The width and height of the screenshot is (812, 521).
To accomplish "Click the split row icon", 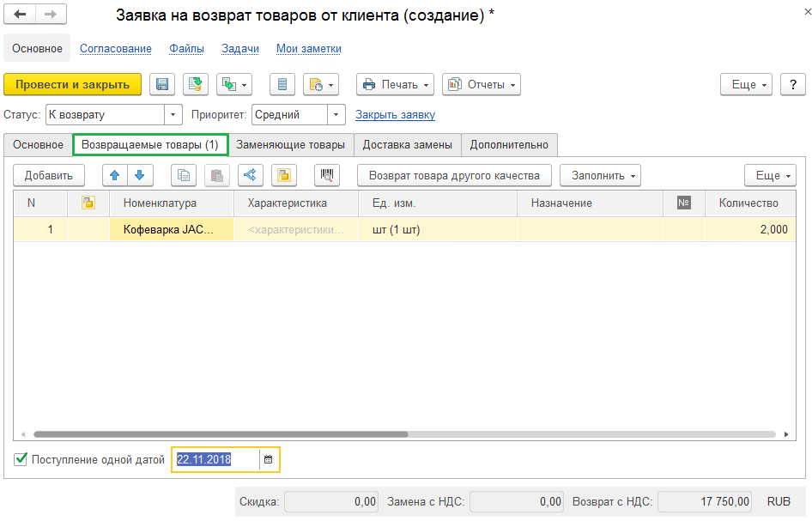I will point(250,175).
